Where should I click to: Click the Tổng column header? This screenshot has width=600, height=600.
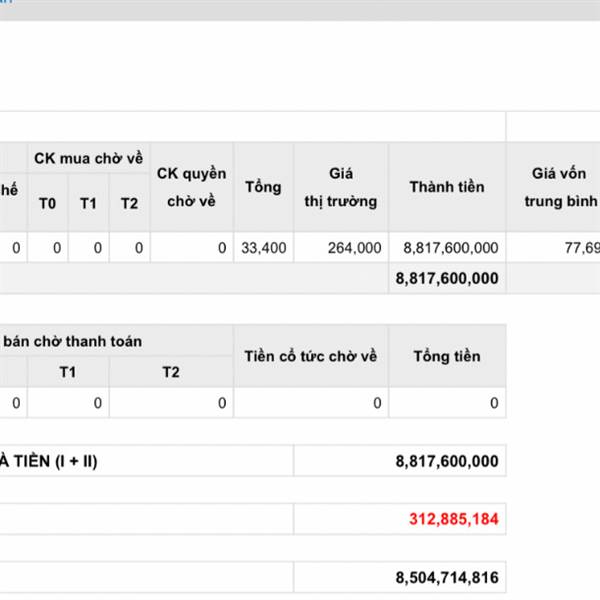pos(262,187)
